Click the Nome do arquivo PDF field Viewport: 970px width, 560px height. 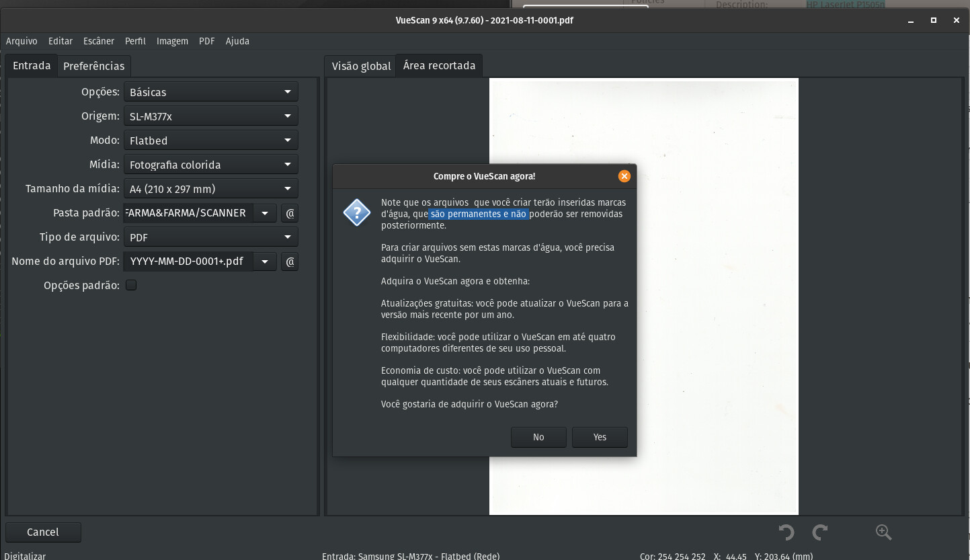[188, 262]
